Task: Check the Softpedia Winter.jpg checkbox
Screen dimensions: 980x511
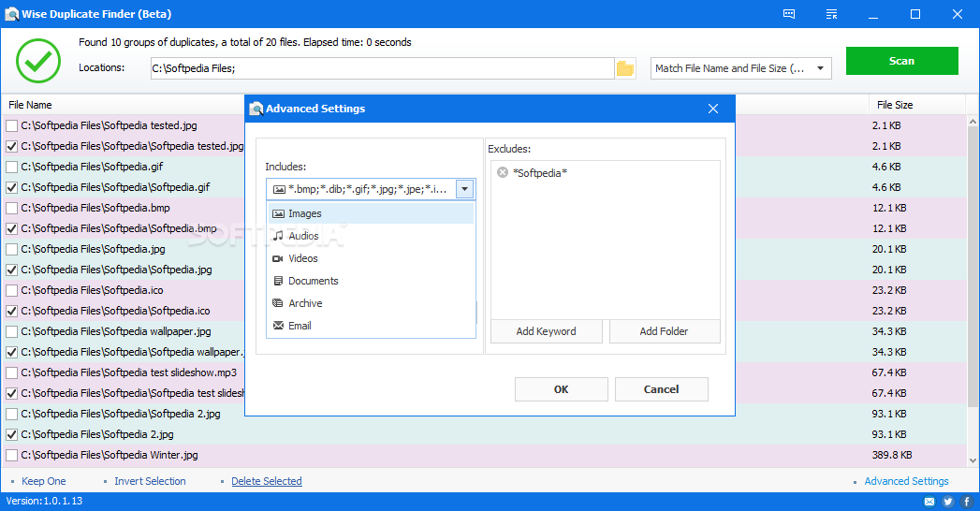Action: (11, 456)
